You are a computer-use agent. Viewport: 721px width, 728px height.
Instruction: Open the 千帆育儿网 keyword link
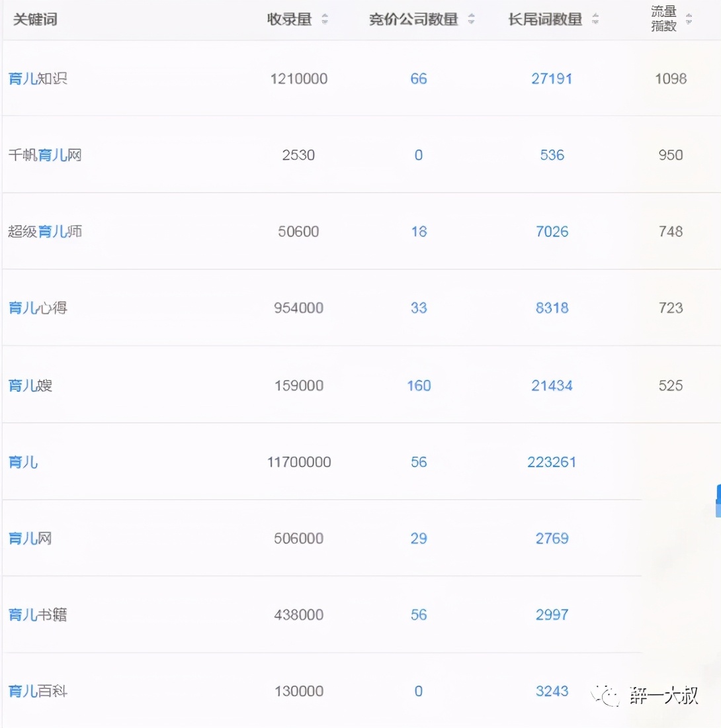pos(46,155)
